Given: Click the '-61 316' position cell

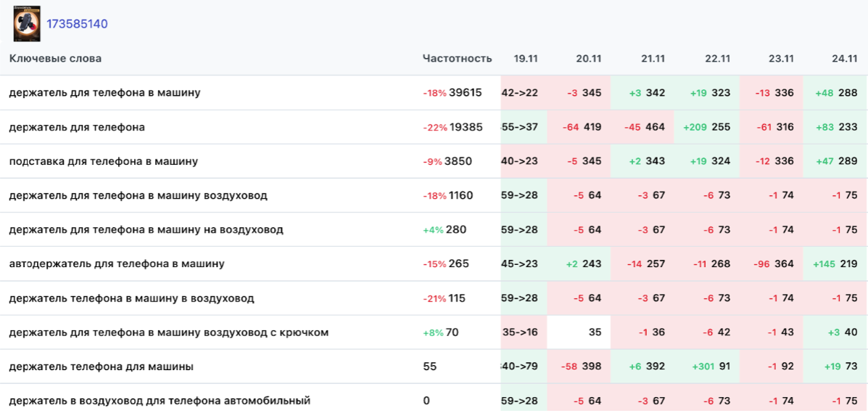Looking at the screenshot, I should (771, 127).
